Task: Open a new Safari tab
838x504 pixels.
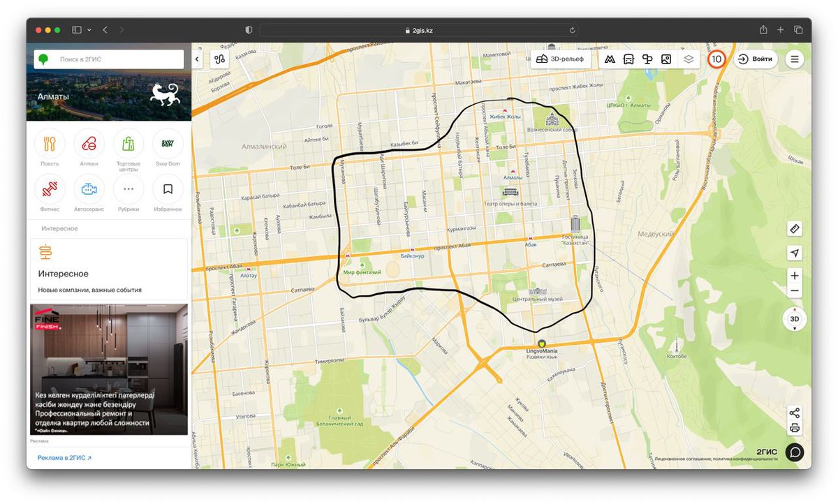Action: pos(781,30)
